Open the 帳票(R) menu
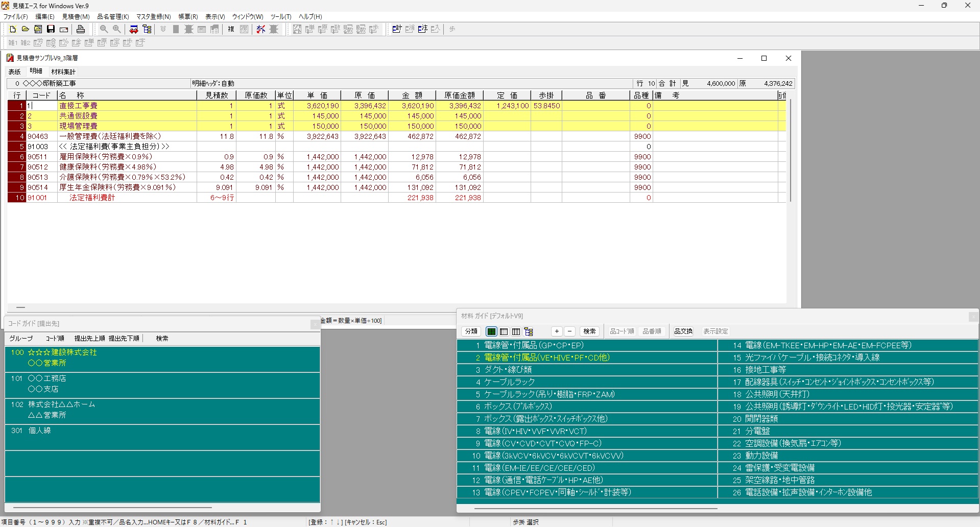Viewport: 980px width, 527px height. 188,17
